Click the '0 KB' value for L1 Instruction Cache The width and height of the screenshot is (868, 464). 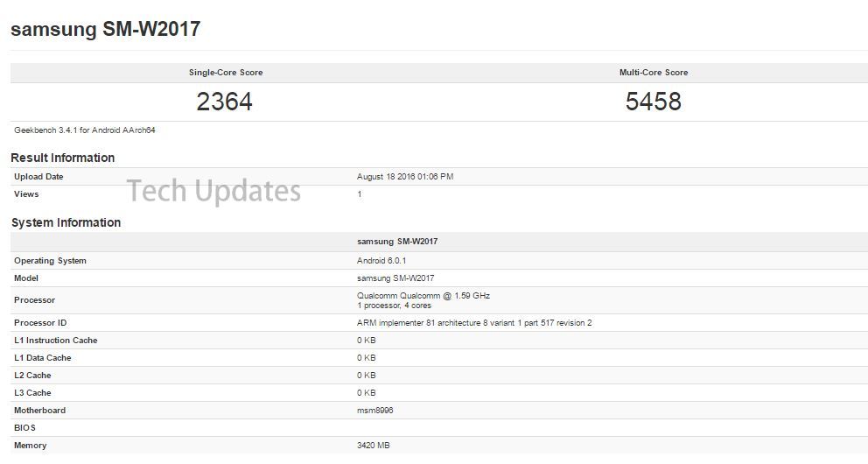click(x=367, y=341)
